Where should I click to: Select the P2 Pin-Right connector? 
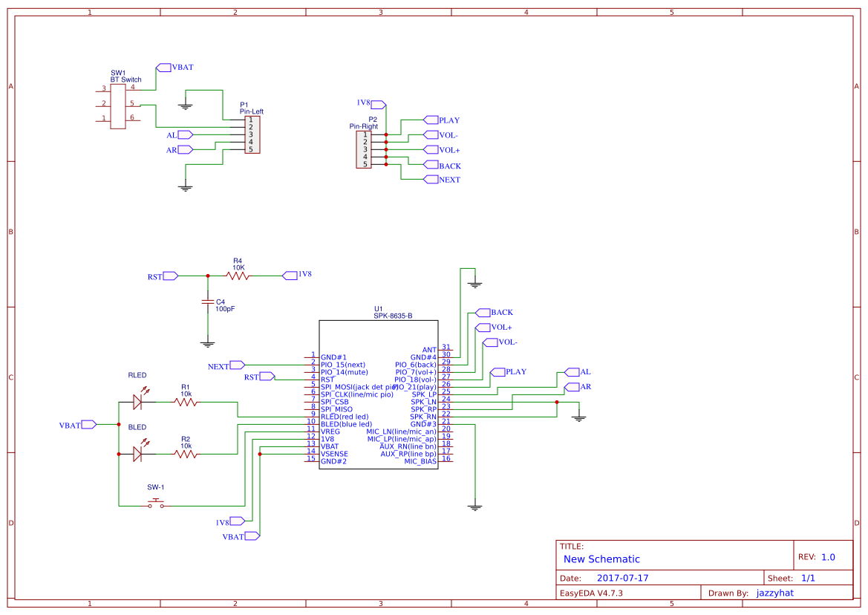pos(364,150)
